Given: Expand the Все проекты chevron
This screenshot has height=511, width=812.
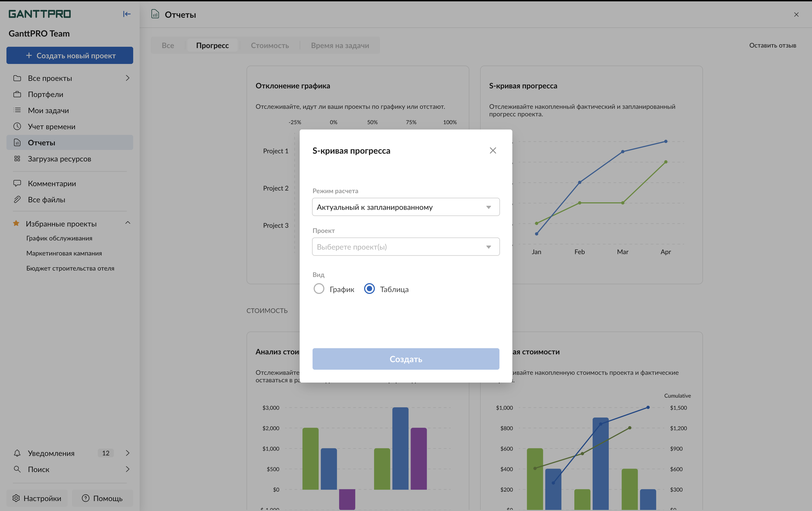Looking at the screenshot, I should click(x=128, y=78).
